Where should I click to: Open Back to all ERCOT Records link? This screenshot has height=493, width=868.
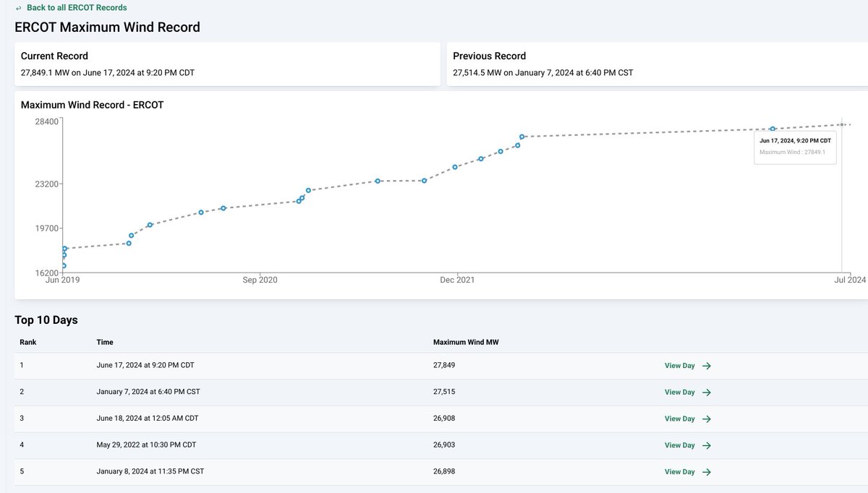77,8
